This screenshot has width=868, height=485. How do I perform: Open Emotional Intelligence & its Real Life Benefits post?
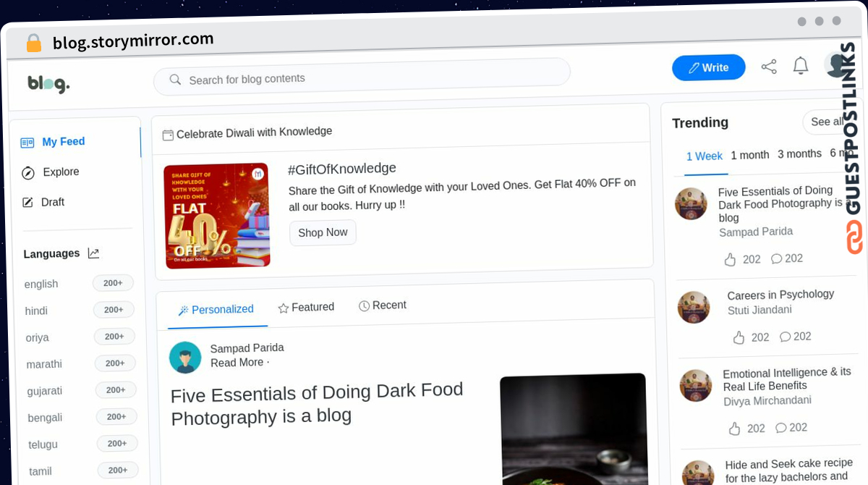(787, 379)
